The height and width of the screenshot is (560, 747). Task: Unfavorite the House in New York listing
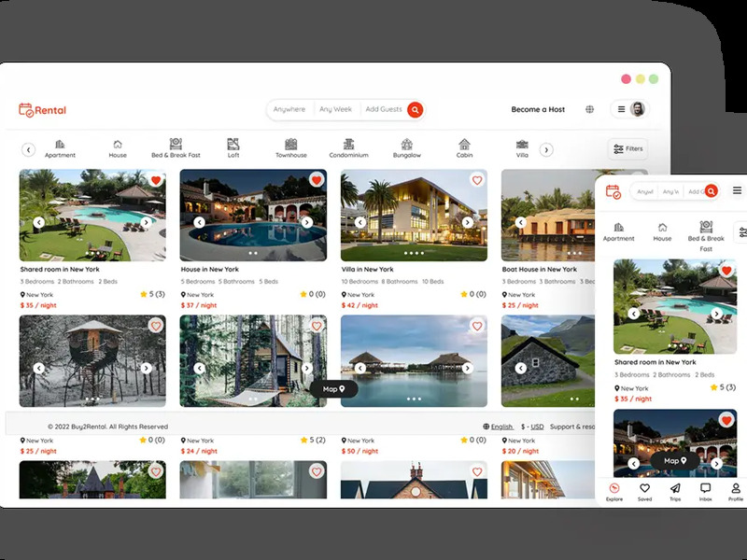[317, 180]
